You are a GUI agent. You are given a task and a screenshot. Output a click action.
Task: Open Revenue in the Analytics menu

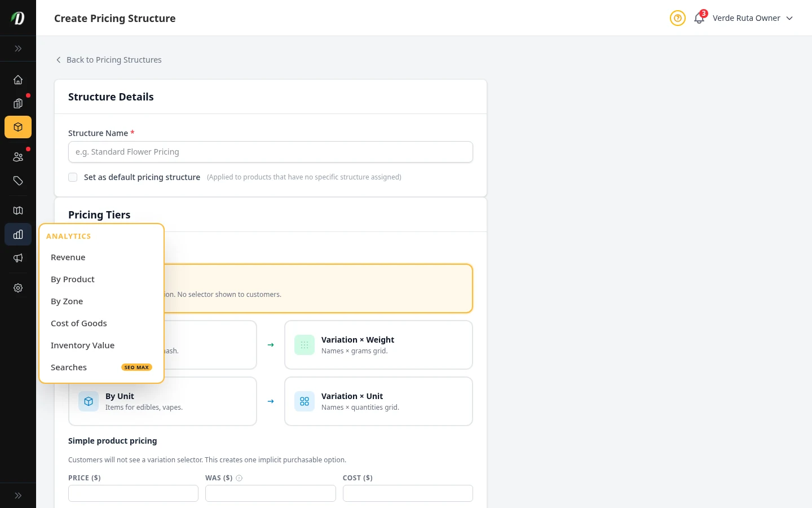(x=68, y=257)
